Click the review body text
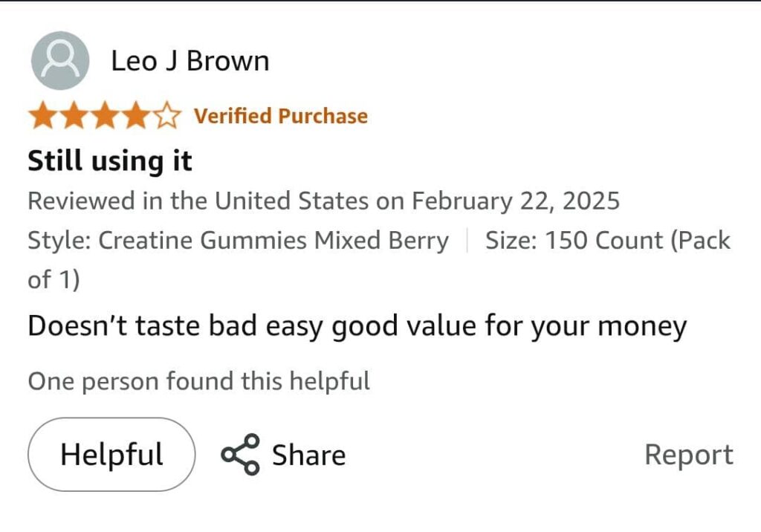 (357, 327)
